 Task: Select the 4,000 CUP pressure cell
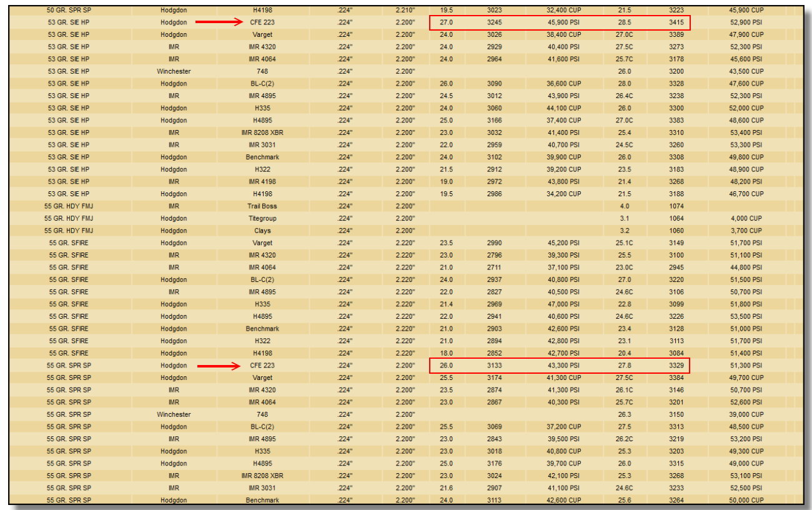(747, 219)
